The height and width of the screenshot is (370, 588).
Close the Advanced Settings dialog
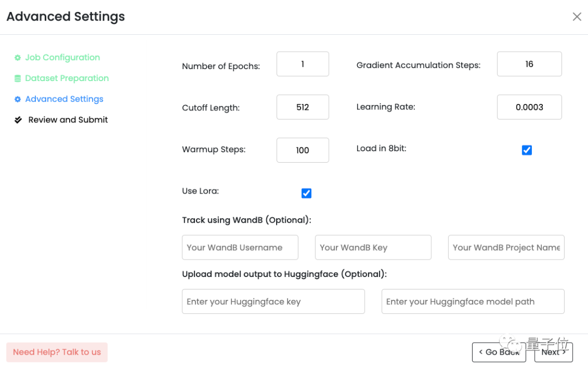tap(577, 17)
